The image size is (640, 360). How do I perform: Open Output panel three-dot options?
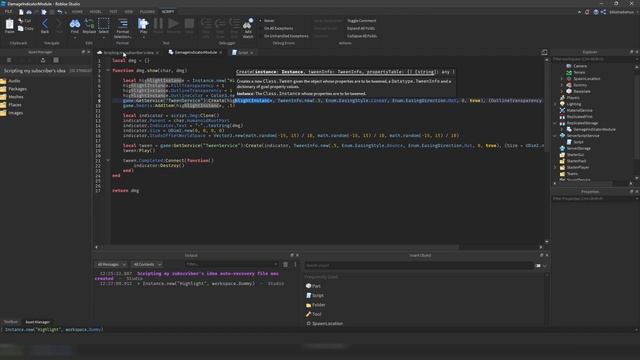tap(295, 264)
